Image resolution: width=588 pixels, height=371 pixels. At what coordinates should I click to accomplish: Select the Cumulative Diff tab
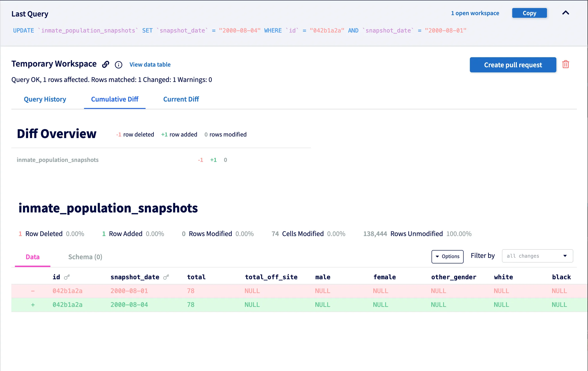tap(115, 99)
